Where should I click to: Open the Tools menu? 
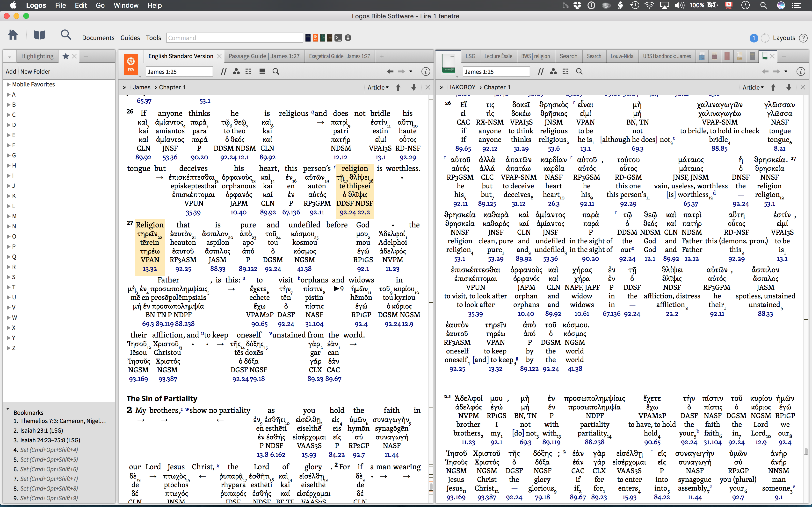pyautogui.click(x=153, y=38)
